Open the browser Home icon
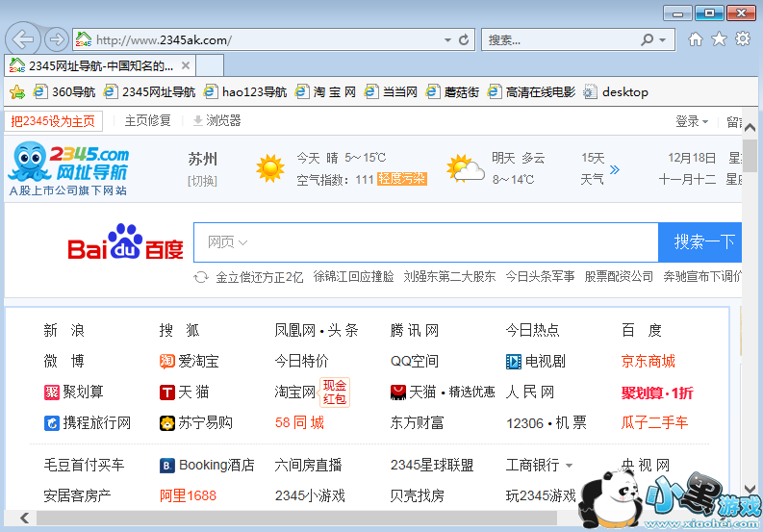This screenshot has height=532, width=763. pyautogui.click(x=695, y=39)
